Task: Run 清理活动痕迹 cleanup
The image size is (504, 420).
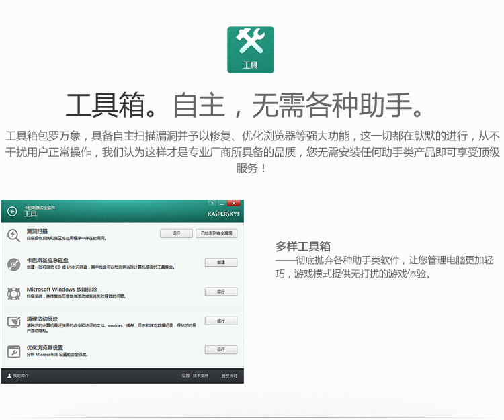Action: pos(220,321)
